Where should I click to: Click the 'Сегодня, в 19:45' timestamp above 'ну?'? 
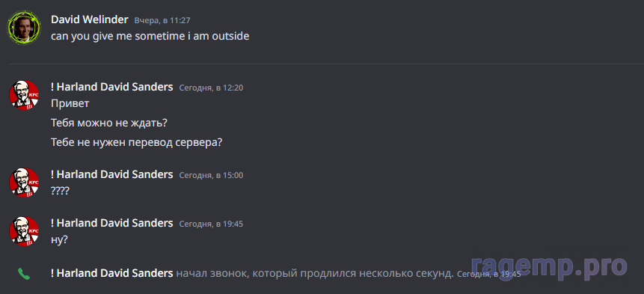click(x=211, y=224)
